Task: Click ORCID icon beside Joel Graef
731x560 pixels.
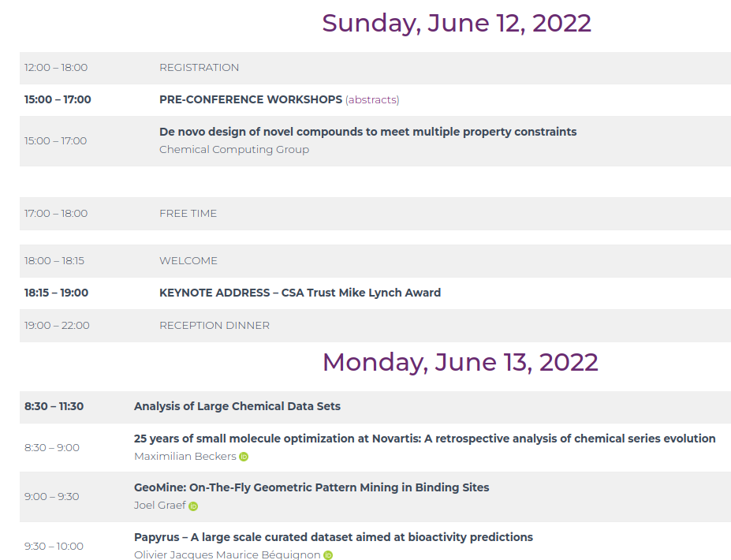Action: pyautogui.click(x=193, y=506)
